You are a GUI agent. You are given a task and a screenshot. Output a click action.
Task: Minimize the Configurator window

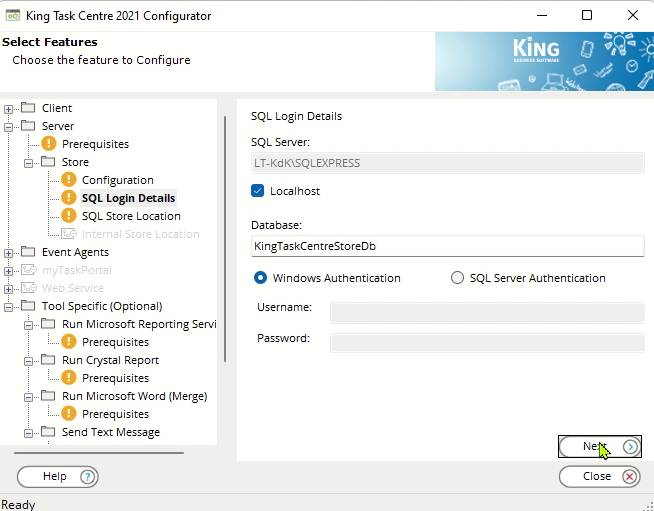tap(542, 16)
